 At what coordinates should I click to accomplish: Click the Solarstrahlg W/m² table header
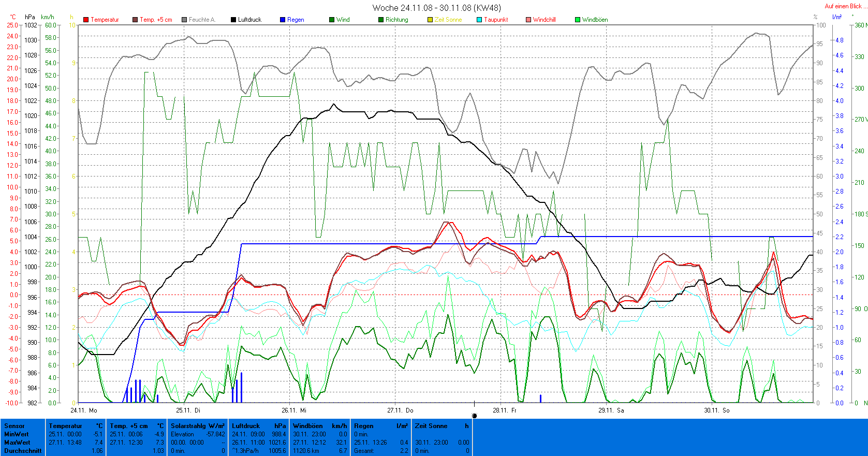point(198,426)
